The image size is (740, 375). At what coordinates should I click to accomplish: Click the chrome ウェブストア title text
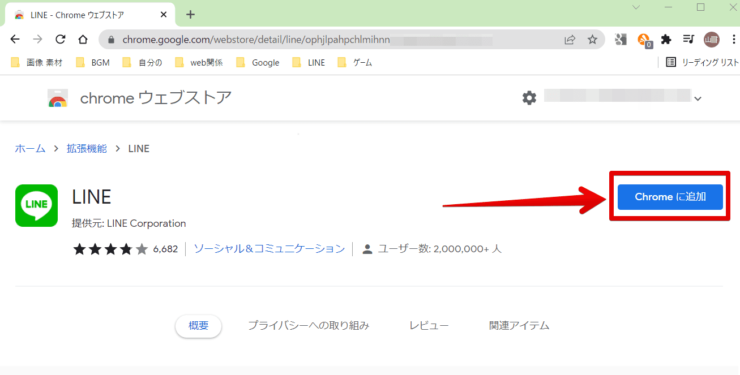coord(156,98)
